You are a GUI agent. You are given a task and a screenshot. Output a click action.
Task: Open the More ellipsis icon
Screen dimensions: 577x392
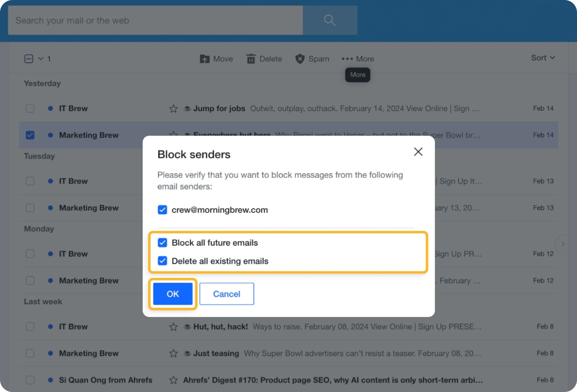347,58
